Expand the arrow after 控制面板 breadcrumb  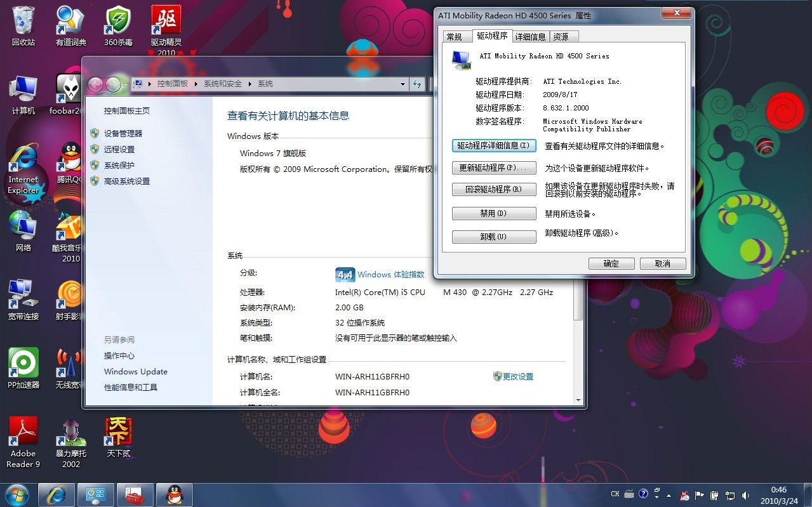click(x=196, y=84)
